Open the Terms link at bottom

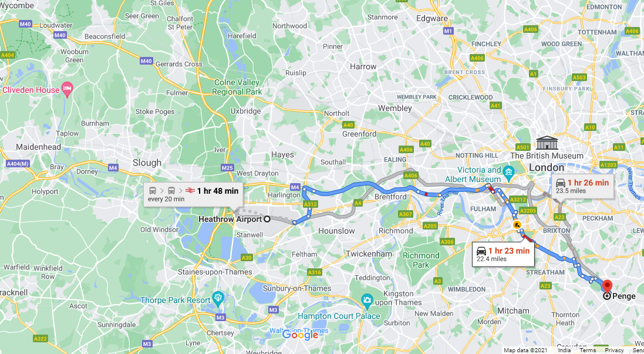coord(587,350)
